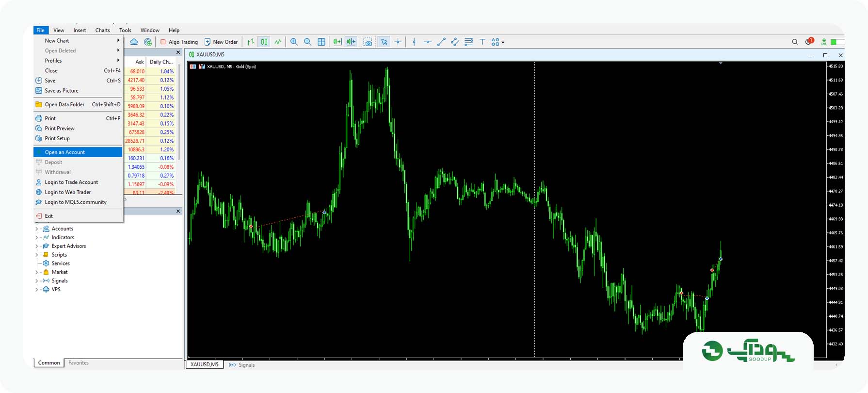Screen dimensions: 868x393
Task: Expand the Scripts tree node
Action: point(36,255)
